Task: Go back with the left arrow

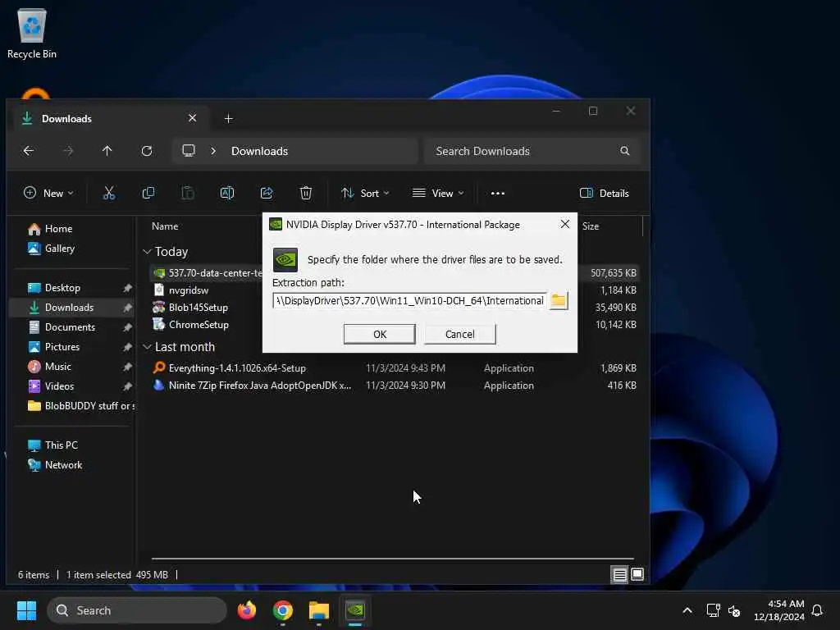Action: (29, 151)
